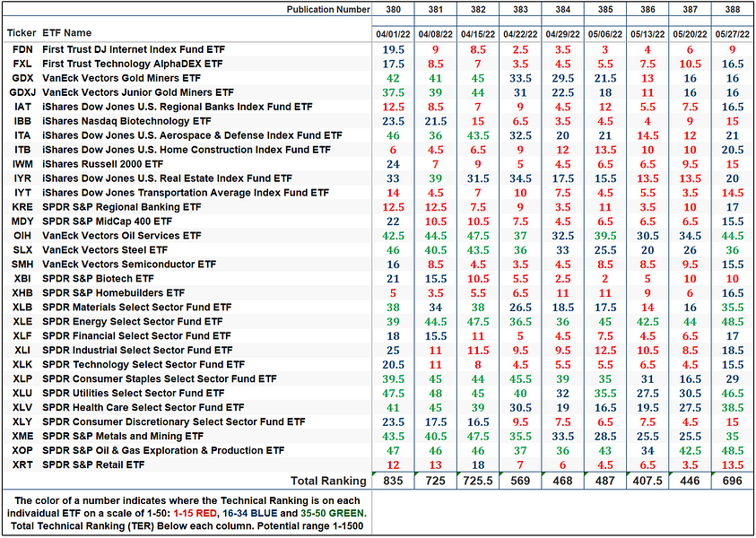Viewport: 756px width, 538px height.
Task: Select publication number 388 header
Action: [733, 10]
